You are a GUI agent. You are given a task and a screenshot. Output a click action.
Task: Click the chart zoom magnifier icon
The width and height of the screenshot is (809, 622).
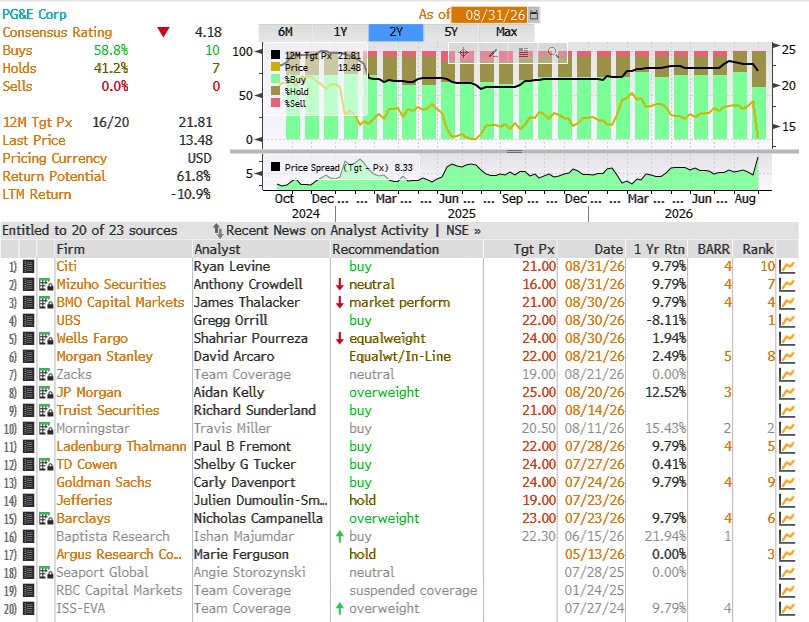(553, 53)
